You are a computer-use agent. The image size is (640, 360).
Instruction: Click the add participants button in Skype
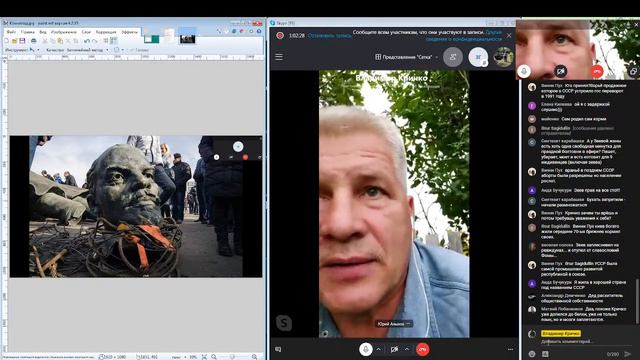(x=453, y=57)
